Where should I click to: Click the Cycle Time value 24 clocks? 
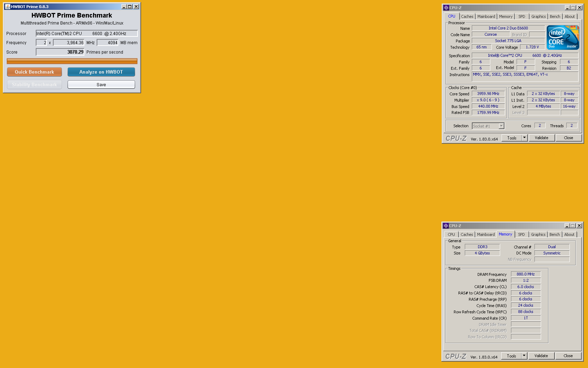tap(526, 305)
